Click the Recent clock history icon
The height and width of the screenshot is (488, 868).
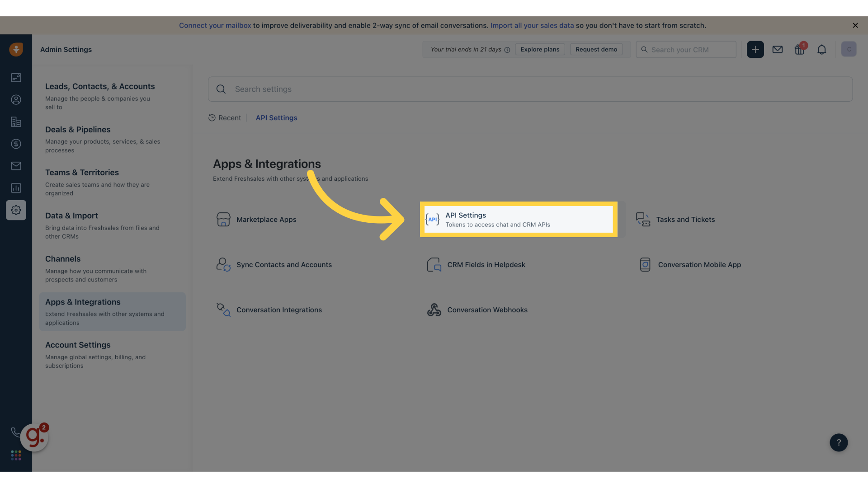click(x=212, y=118)
